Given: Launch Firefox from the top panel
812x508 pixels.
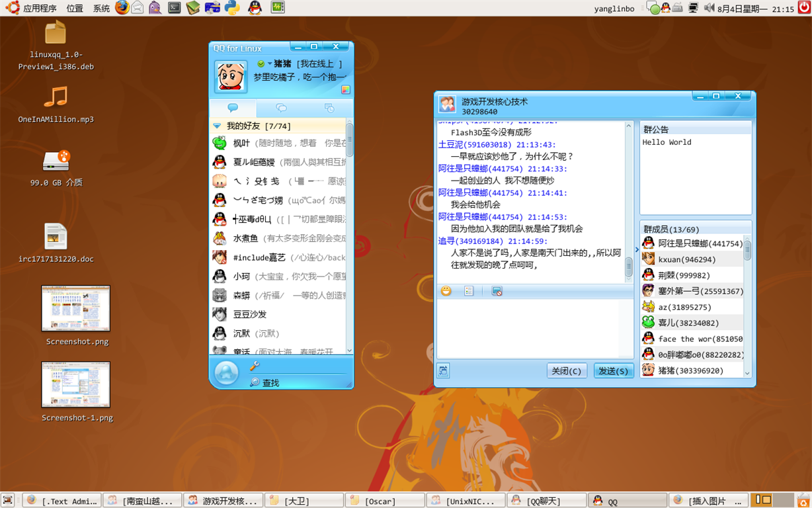Looking at the screenshot, I should point(122,8).
